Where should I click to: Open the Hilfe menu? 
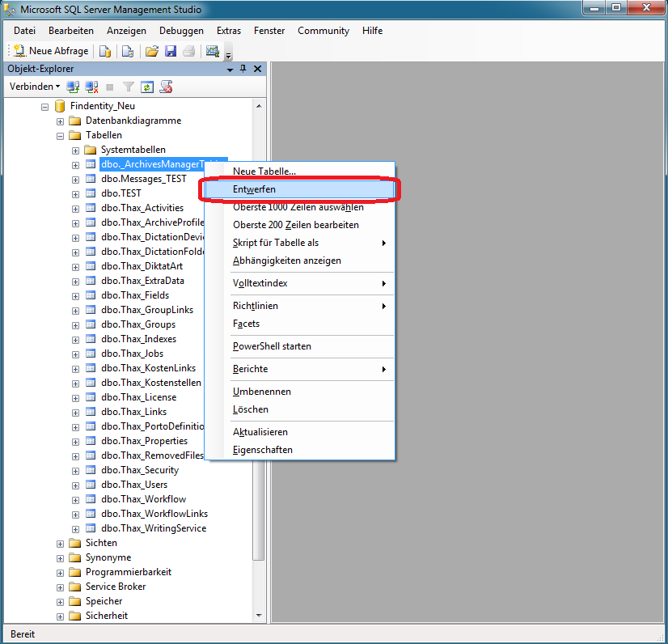372,31
